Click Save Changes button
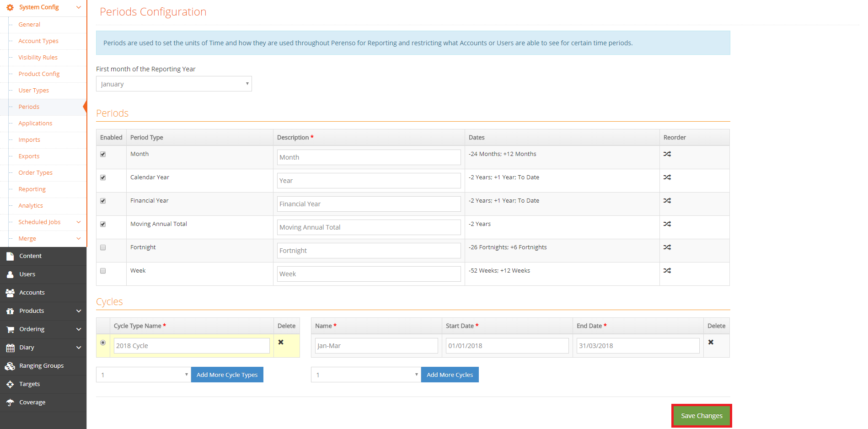This screenshot has height=429, width=868. coord(702,416)
